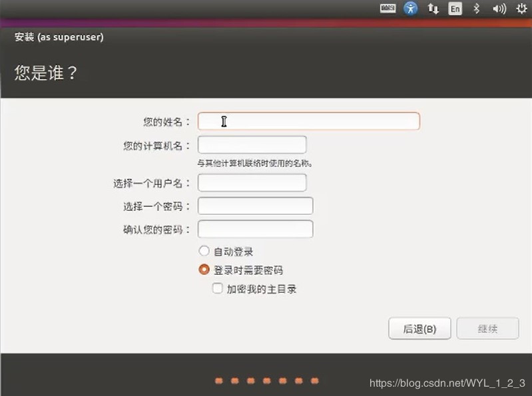Viewport: 532px width, 396px height.
Task: Click the 与其他计算机联络时使用的名称 hint text
Action: (255, 164)
